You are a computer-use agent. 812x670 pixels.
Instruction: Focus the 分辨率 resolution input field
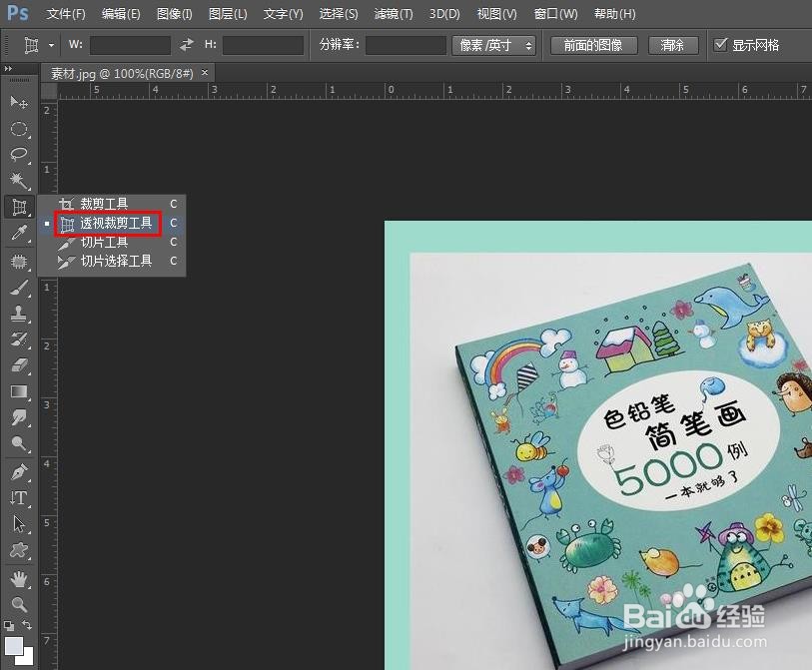pos(406,45)
